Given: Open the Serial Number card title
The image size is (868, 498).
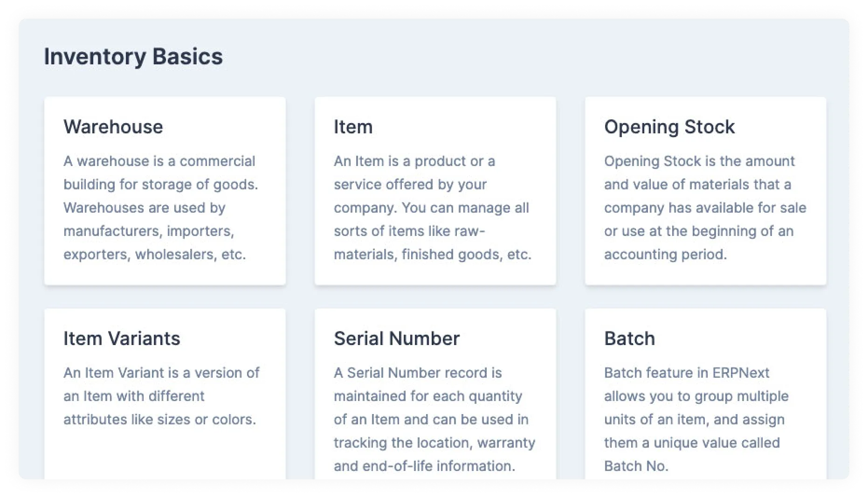Looking at the screenshot, I should 396,339.
